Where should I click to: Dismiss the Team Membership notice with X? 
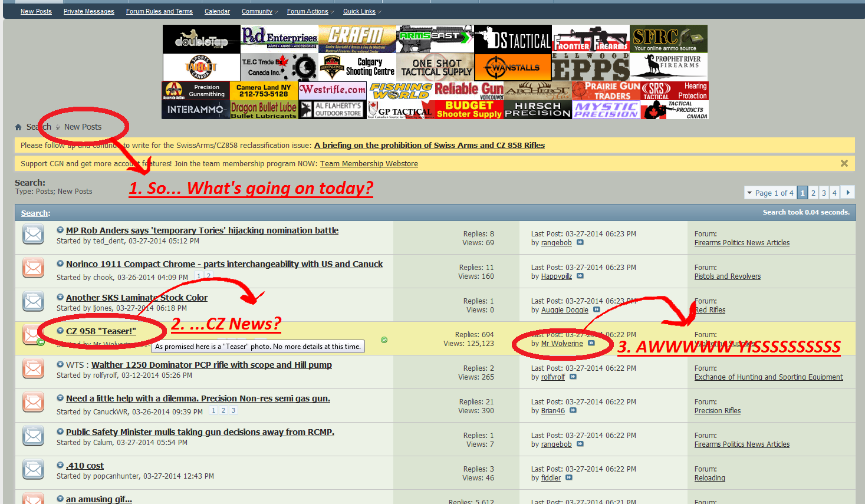pos(844,163)
